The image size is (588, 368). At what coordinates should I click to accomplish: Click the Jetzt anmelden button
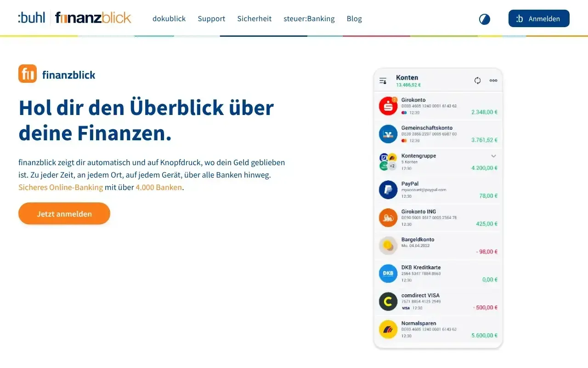pos(64,213)
